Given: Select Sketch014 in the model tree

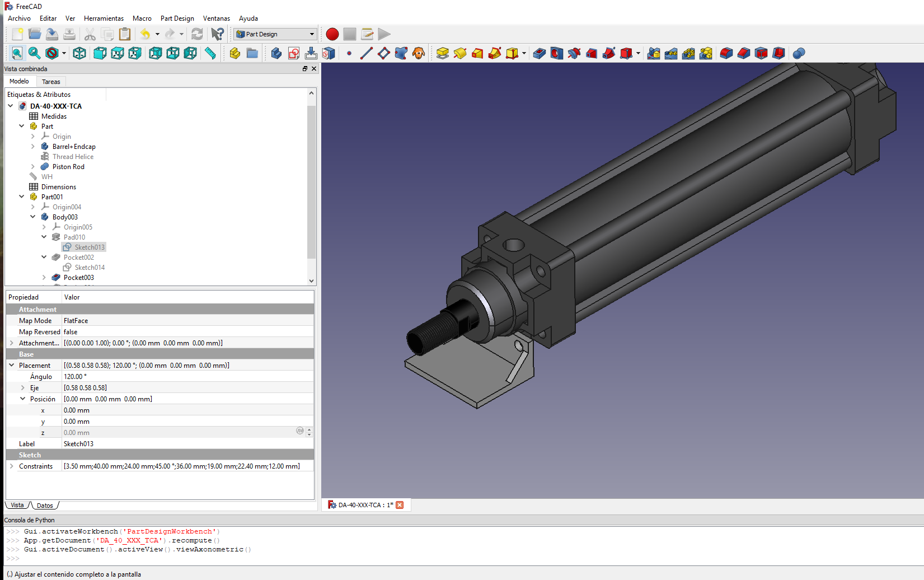Looking at the screenshot, I should 90,267.
